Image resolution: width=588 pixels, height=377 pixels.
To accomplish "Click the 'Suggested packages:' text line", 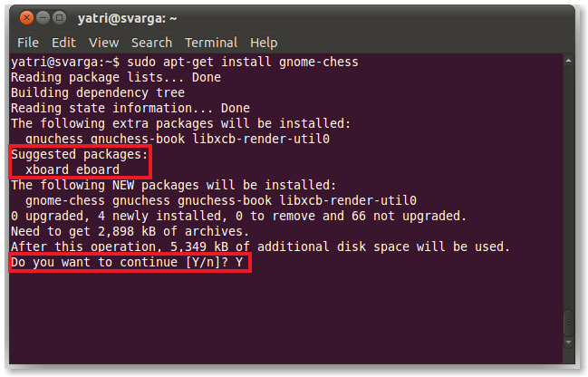I will 78,154.
